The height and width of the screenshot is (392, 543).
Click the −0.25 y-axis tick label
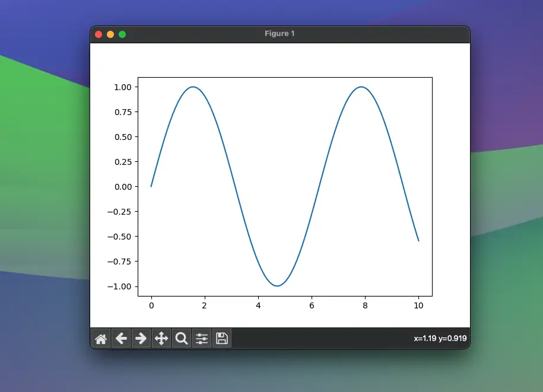(119, 212)
